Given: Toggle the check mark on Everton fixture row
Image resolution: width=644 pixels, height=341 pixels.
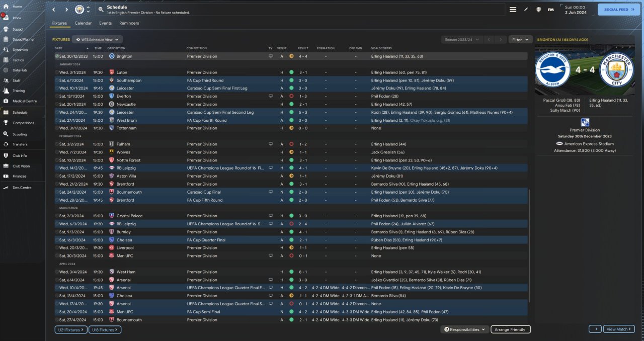Looking at the screenshot, I should click(56, 96).
